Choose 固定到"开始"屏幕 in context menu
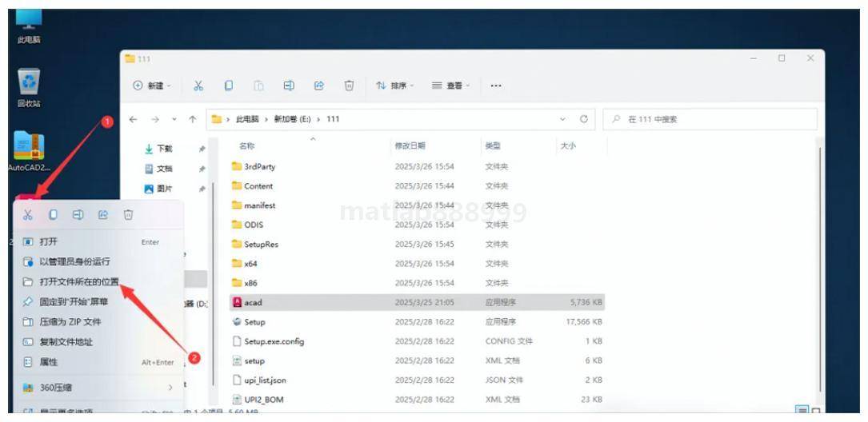This screenshot has height=422, width=868. pos(98,302)
